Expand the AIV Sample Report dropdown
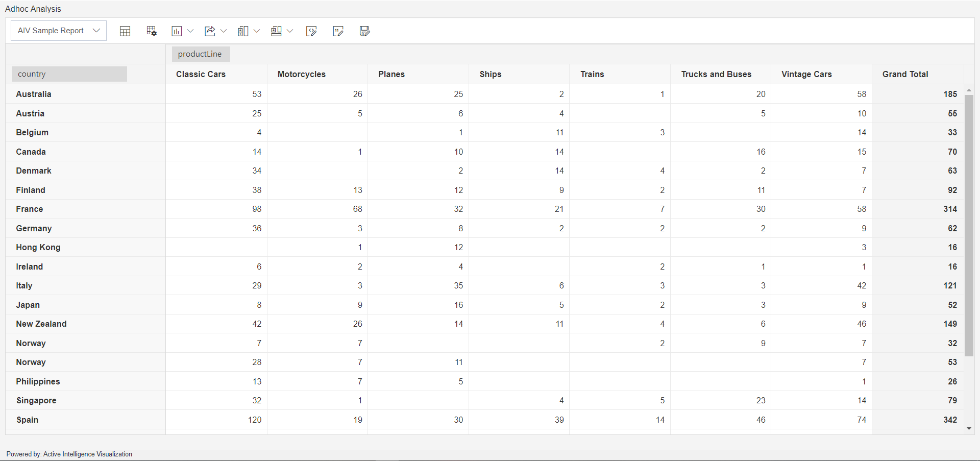Screen dimensions: 980x461 (59, 31)
